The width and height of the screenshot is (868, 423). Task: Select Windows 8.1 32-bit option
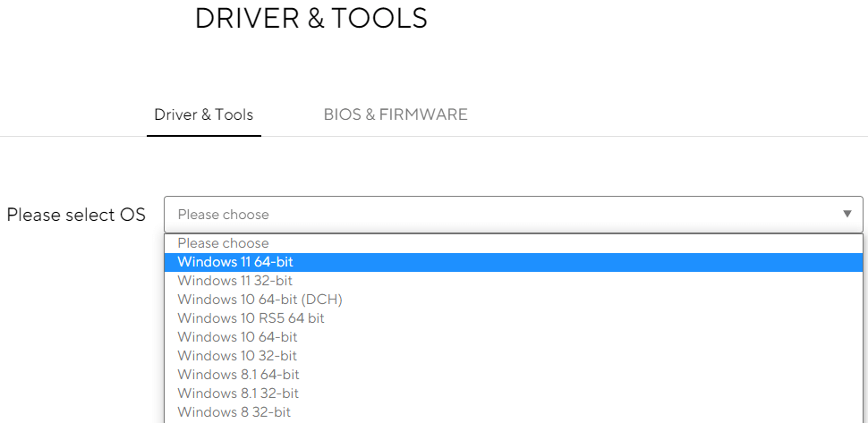point(238,393)
